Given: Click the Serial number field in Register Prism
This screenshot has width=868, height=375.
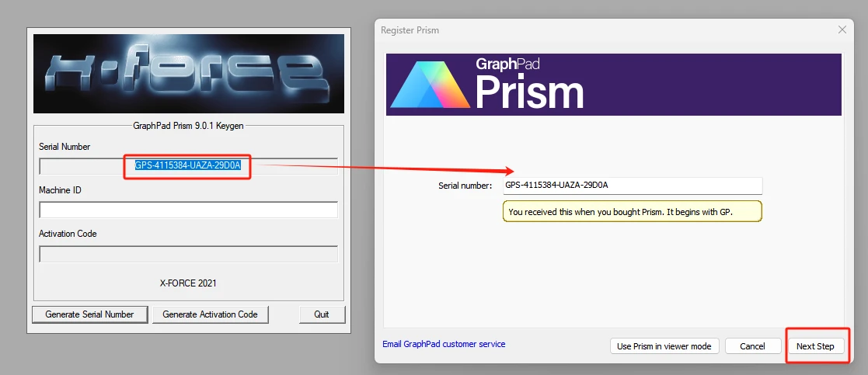Looking at the screenshot, I should coord(633,186).
